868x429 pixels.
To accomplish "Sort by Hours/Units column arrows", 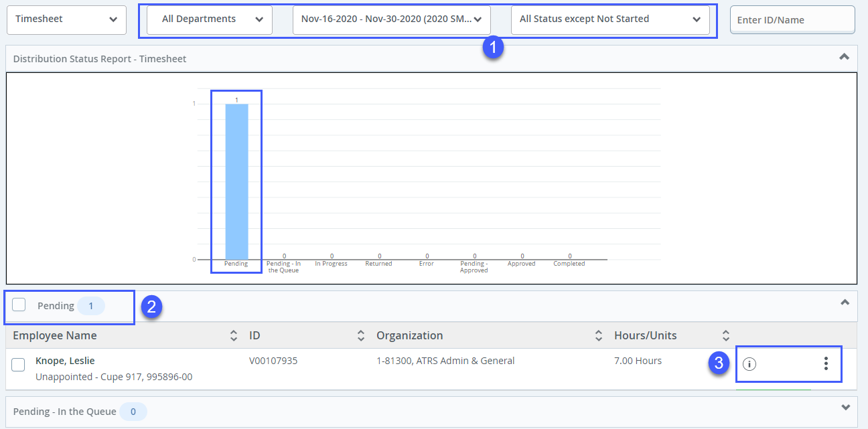I will 725,335.
